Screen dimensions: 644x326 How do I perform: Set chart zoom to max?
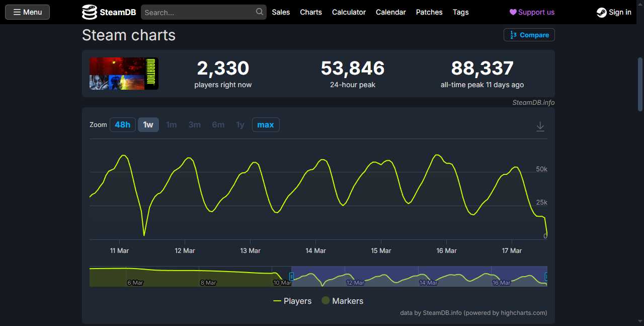[266, 124]
